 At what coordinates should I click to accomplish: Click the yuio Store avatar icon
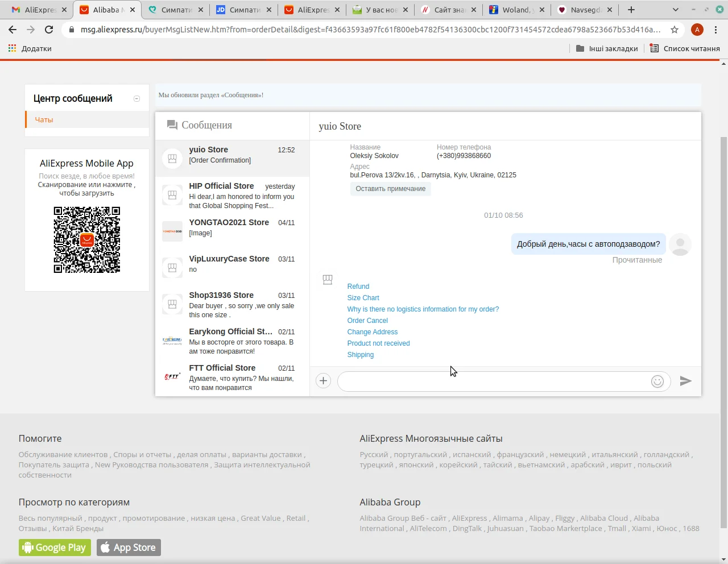(172, 159)
